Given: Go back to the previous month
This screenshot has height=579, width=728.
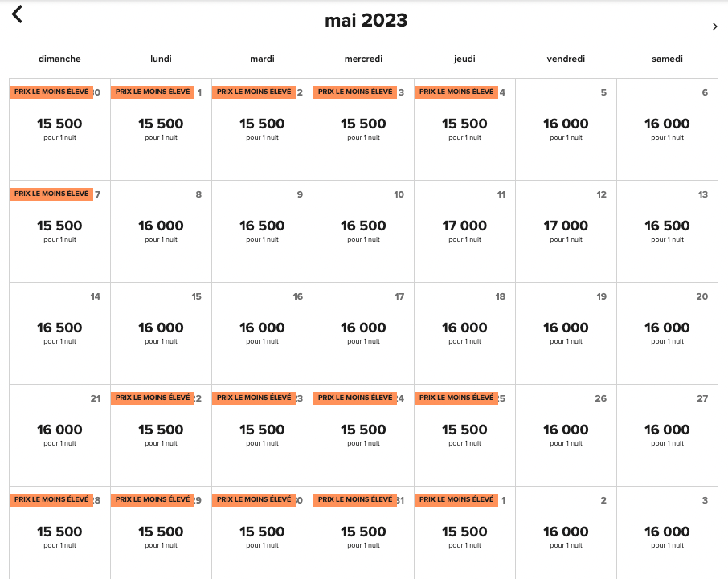Looking at the screenshot, I should 18,14.
